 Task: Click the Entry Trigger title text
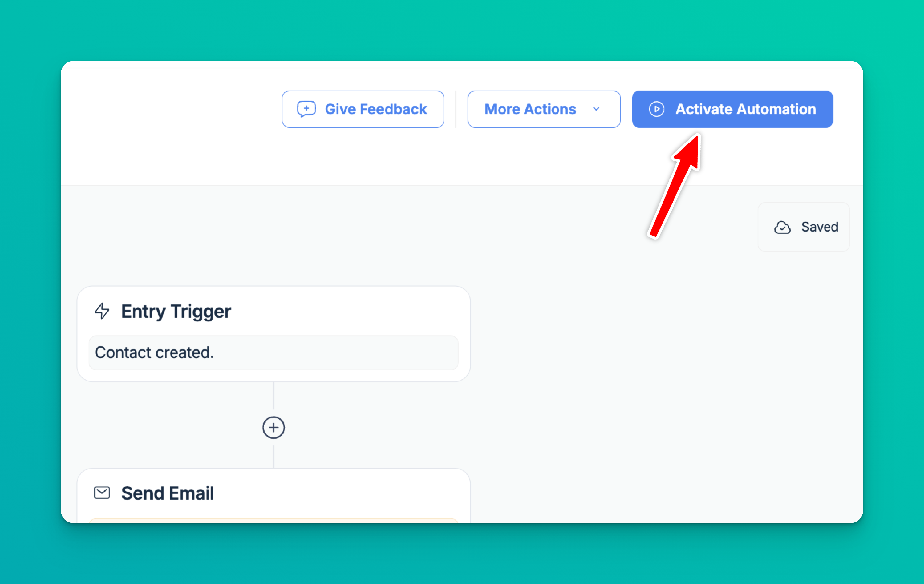click(x=176, y=311)
